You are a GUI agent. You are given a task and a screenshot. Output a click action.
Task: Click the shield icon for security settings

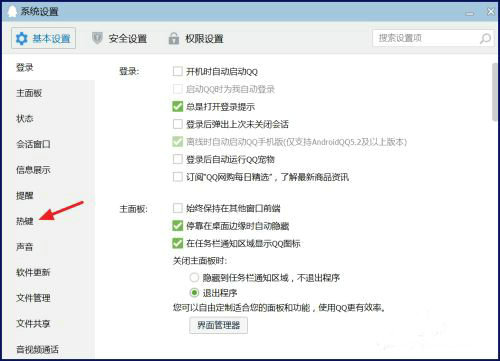[97, 38]
